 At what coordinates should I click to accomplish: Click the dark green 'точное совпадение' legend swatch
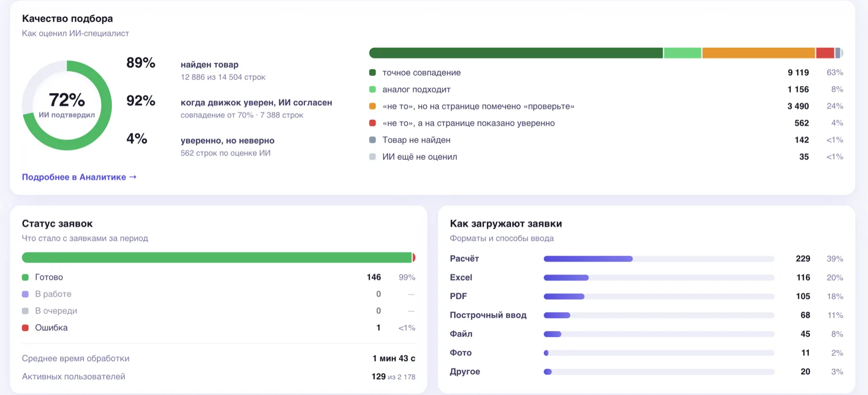click(x=373, y=73)
